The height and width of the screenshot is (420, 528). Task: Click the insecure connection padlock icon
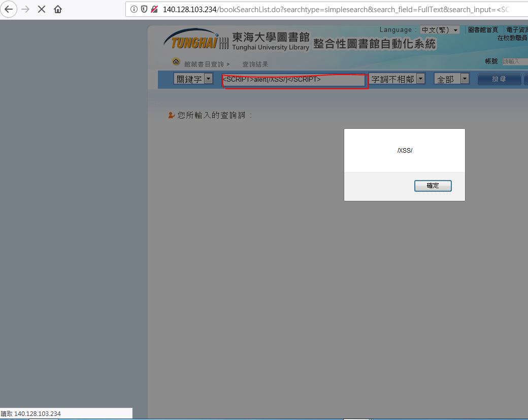[154, 9]
